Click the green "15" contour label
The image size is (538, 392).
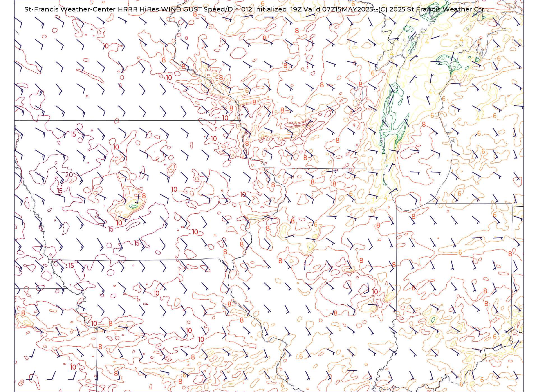coord(382,135)
